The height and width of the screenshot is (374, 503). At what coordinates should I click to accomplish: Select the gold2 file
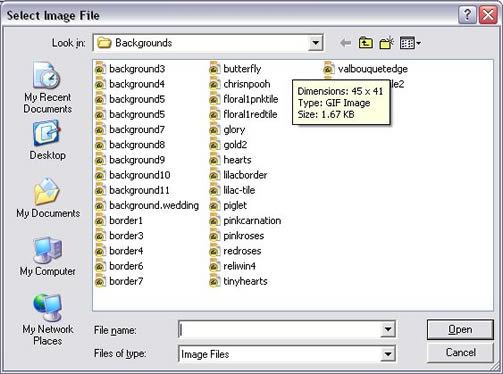[x=228, y=144]
